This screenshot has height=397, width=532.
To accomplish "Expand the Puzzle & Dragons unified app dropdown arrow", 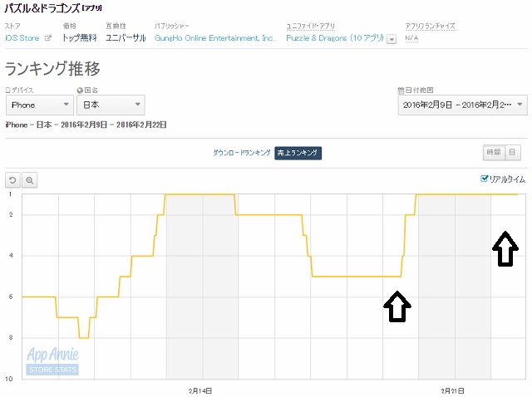I will 392,39.
